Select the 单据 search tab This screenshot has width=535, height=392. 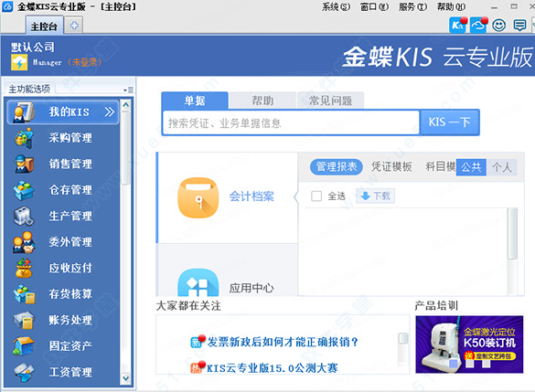(x=195, y=101)
